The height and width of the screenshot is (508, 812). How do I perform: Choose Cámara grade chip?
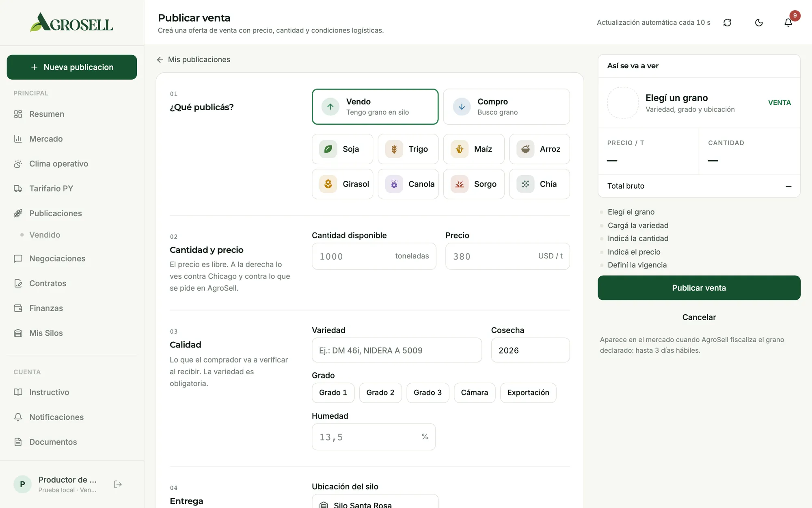[474, 393]
